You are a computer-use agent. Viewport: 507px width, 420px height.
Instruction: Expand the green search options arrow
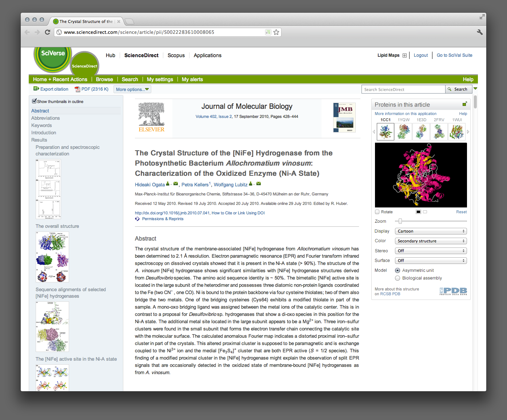point(475,89)
